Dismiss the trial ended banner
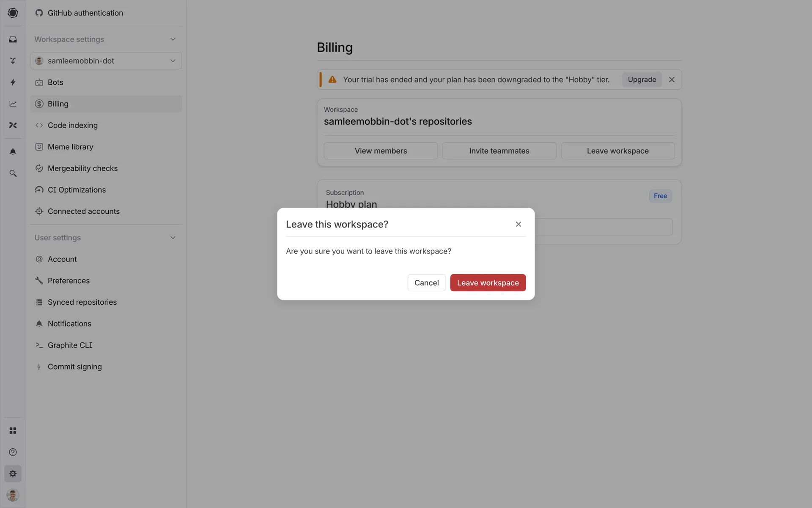The width and height of the screenshot is (812, 508). click(x=672, y=80)
